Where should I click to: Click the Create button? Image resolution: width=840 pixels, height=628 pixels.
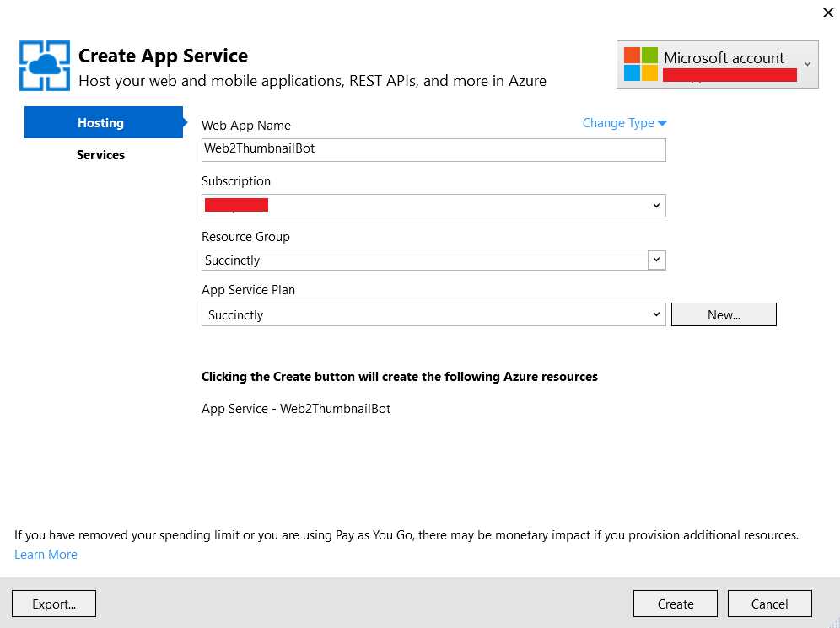(675, 604)
